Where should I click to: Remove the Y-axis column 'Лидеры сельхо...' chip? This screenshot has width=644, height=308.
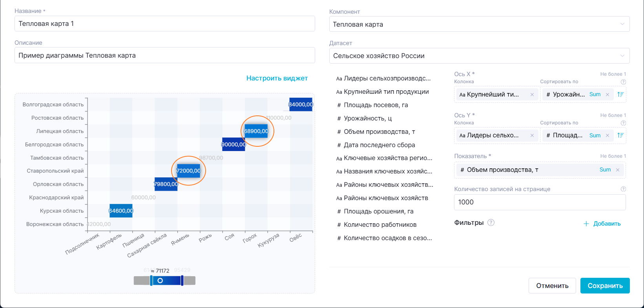coord(532,135)
